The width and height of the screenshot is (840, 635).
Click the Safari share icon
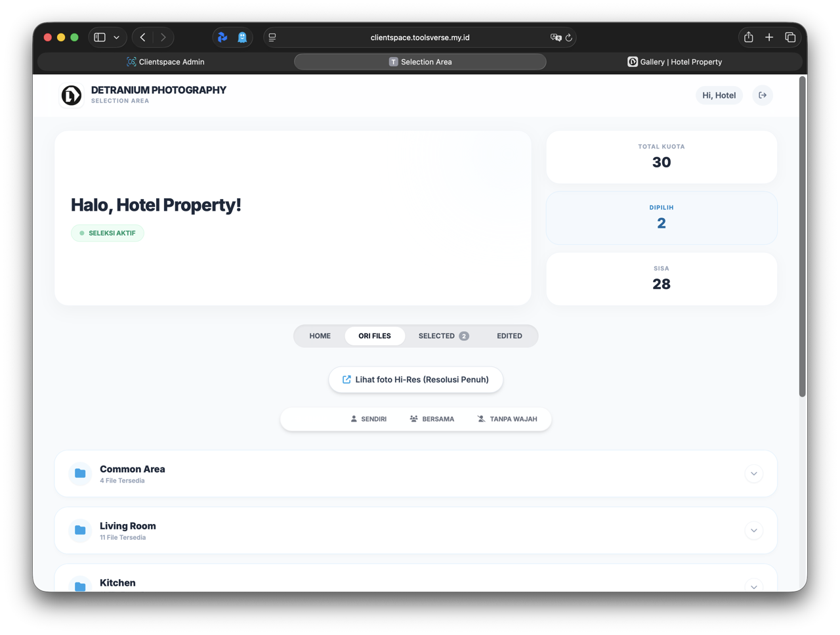(x=748, y=37)
